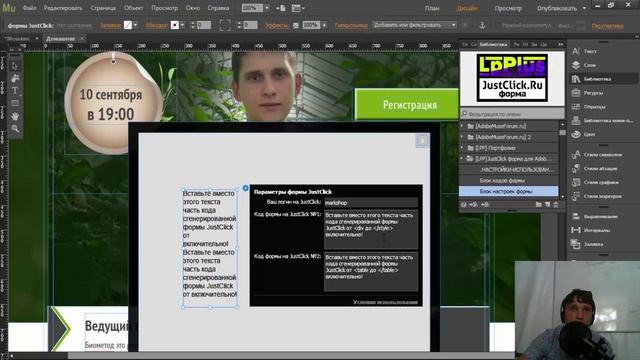This screenshot has height=360, width=640.
Task: Open the Объект menu
Action: [133, 8]
